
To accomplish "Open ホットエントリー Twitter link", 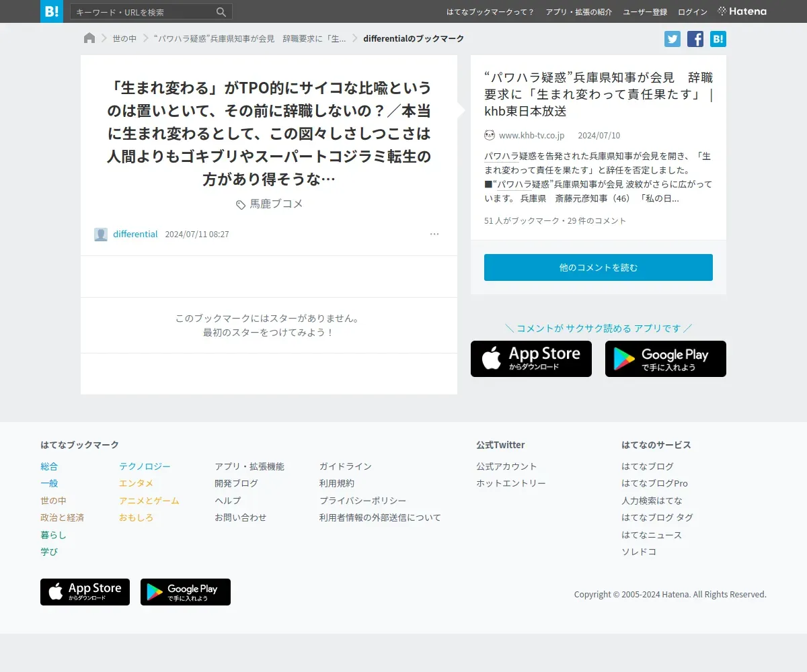I will [511, 483].
